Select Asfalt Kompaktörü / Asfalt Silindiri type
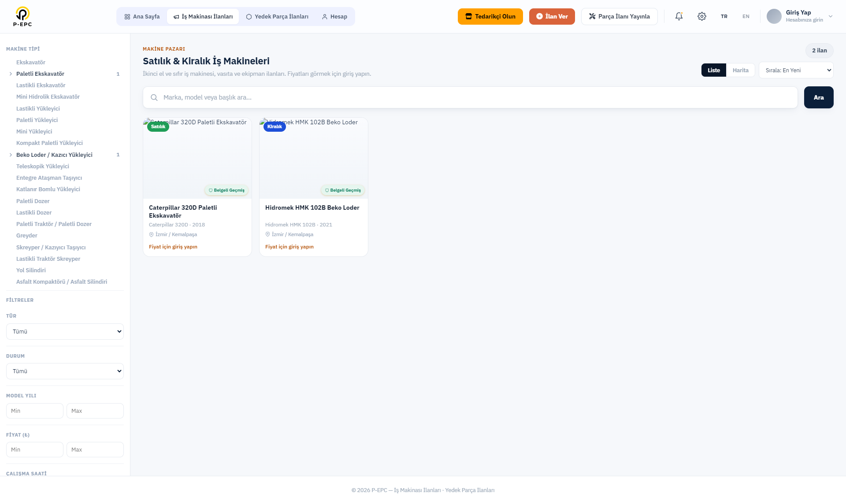 (x=62, y=282)
